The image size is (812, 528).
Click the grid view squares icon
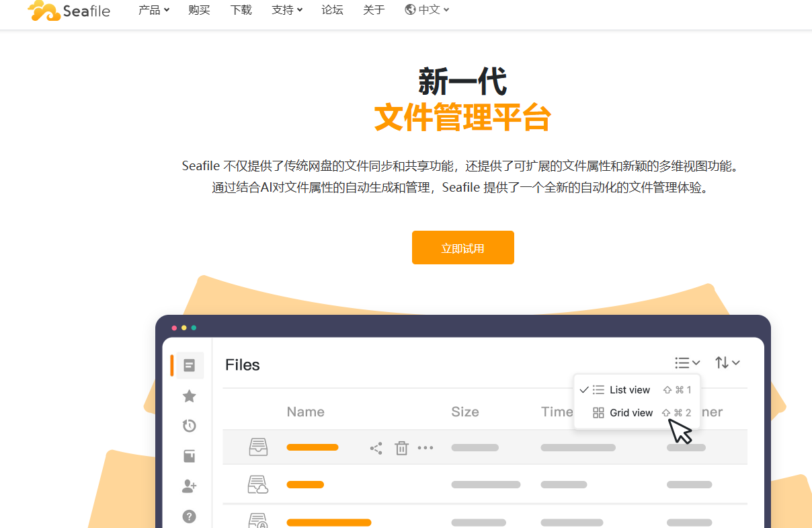click(x=598, y=413)
